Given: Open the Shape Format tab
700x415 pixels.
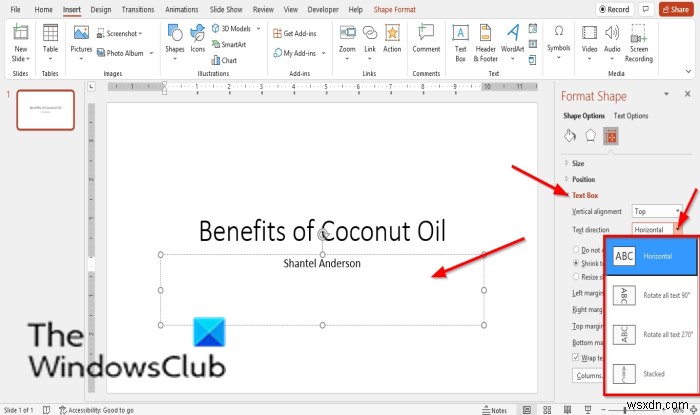Looking at the screenshot, I should click(x=394, y=9).
